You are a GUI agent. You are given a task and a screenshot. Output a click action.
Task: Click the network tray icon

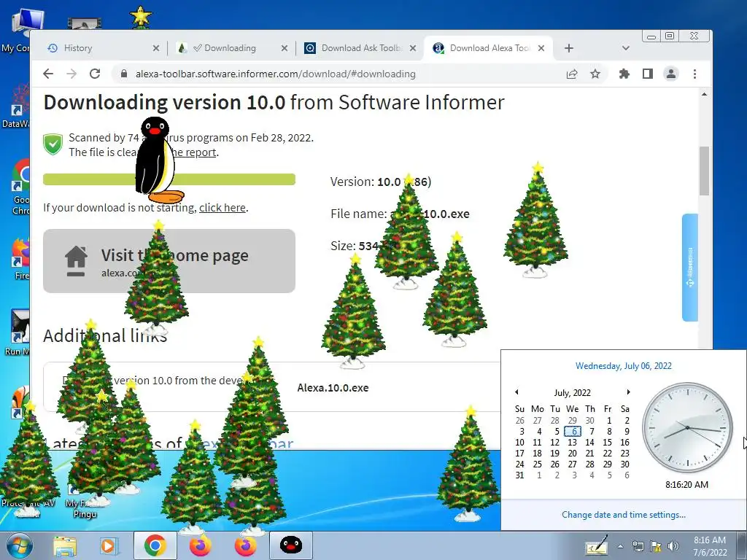638,546
